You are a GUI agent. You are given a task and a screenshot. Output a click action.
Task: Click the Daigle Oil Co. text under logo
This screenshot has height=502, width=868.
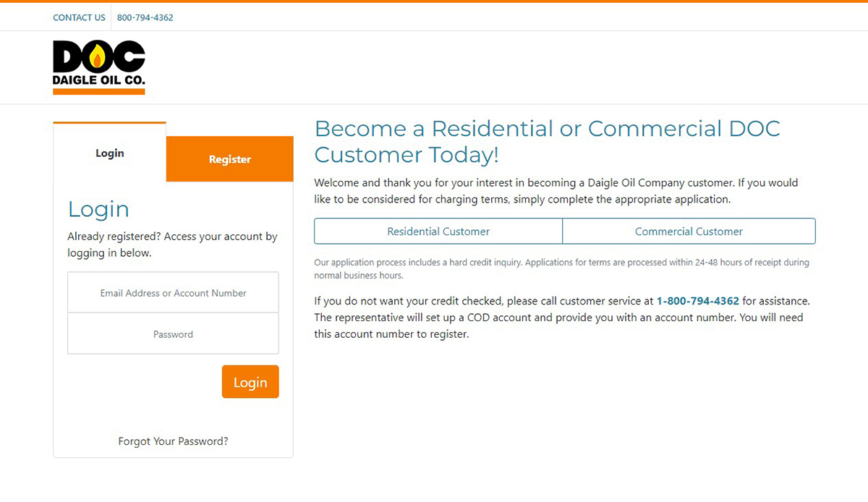click(x=99, y=80)
